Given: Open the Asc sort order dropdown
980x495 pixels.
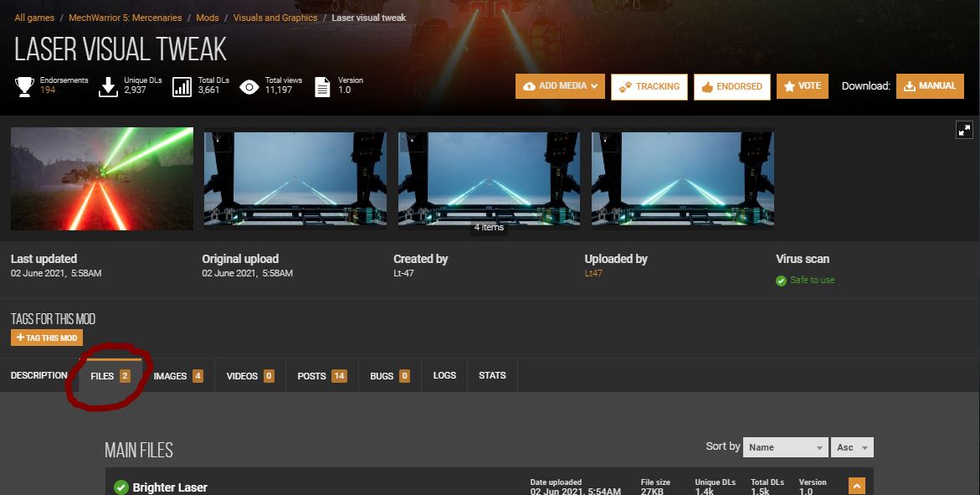Looking at the screenshot, I should 852,447.
